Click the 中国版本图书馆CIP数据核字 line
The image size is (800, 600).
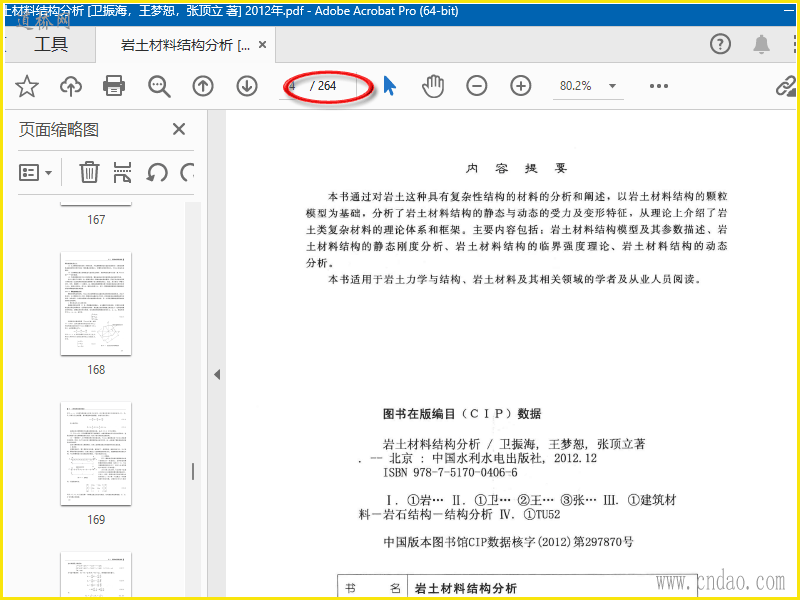coord(508,541)
